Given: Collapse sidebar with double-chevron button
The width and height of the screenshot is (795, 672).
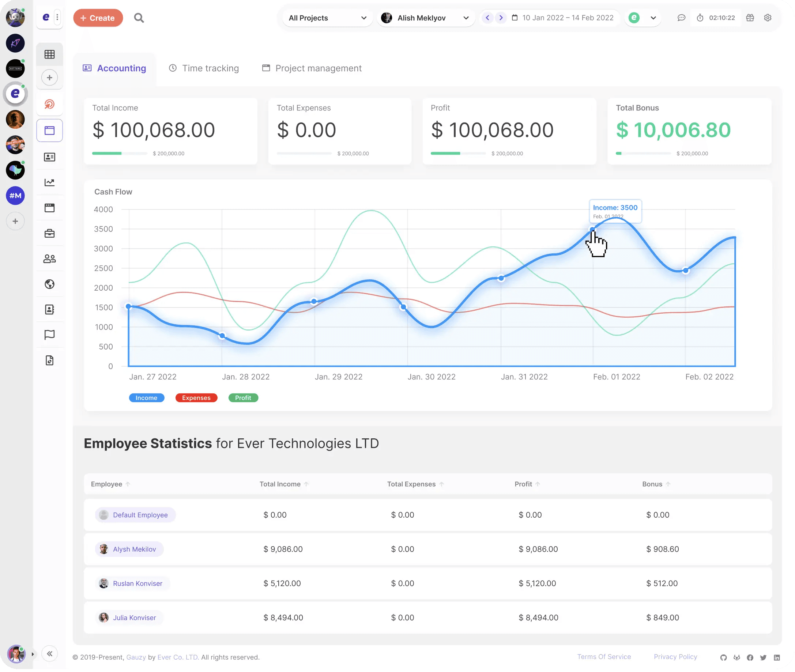Looking at the screenshot, I should pos(49,654).
